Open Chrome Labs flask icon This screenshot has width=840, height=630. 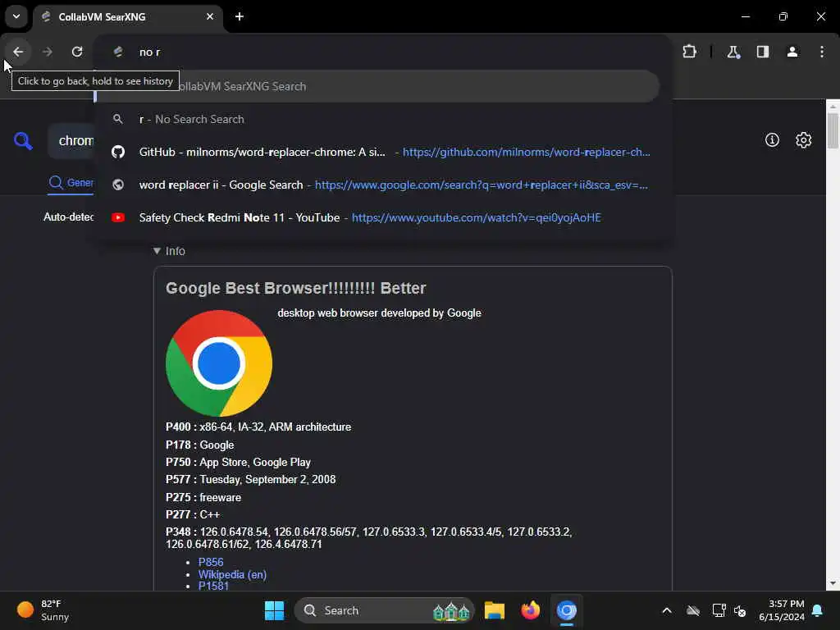pos(733,52)
